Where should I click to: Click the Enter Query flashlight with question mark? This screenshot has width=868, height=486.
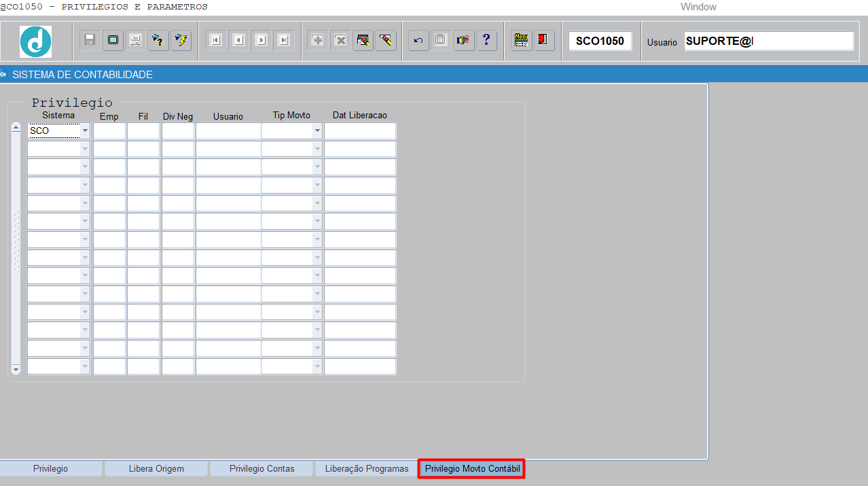158,40
